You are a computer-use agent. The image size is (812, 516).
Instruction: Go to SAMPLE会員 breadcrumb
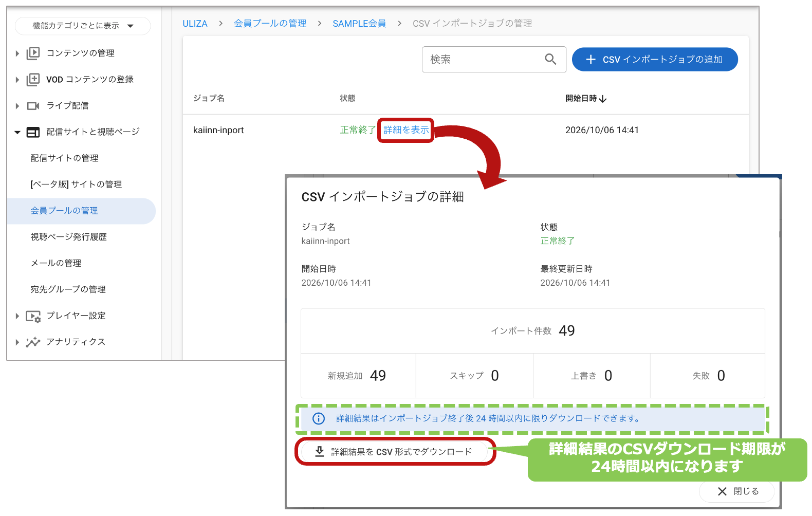click(359, 24)
